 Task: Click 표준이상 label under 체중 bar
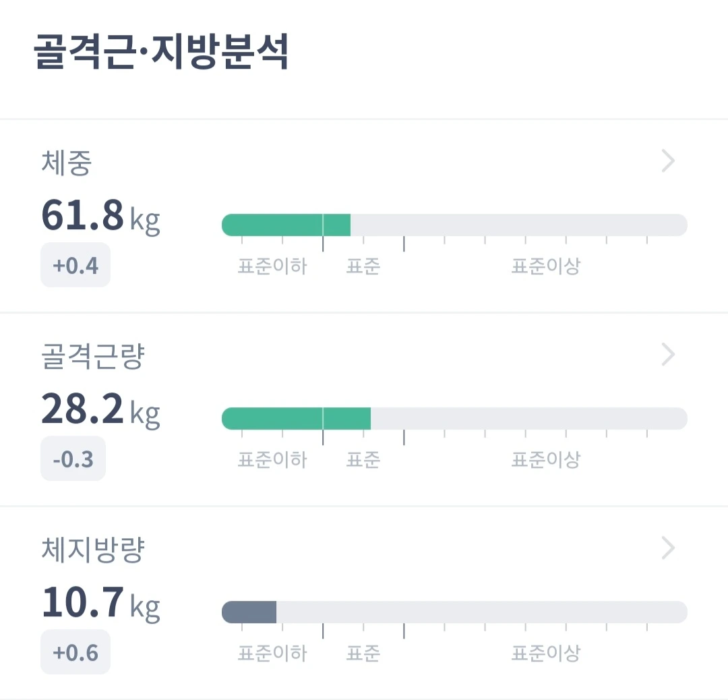pos(545,266)
